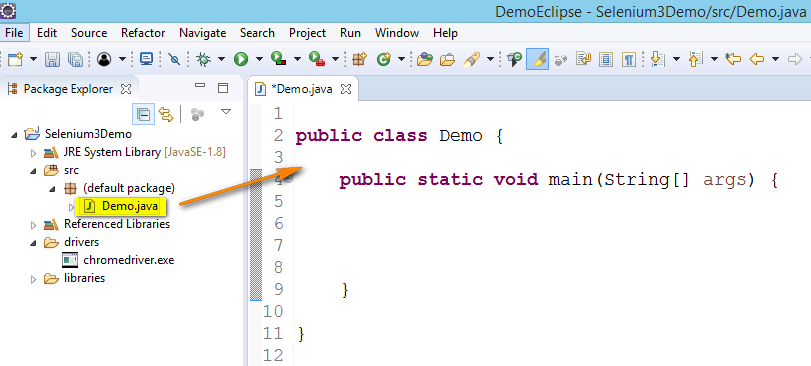Open the Refactor menu
This screenshot has height=366, width=811.
click(x=143, y=33)
